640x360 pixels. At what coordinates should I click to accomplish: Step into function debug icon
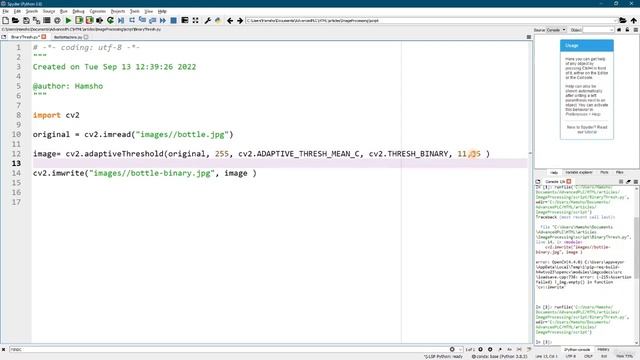142,20
